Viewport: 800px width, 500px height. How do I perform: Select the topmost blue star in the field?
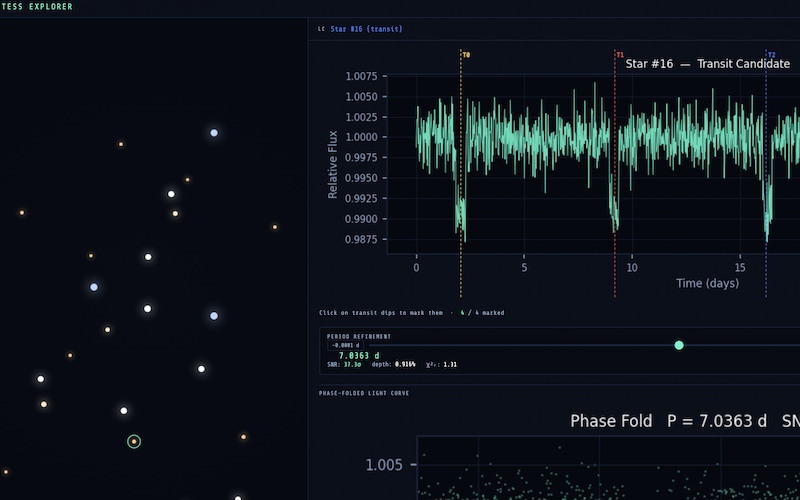tap(214, 133)
